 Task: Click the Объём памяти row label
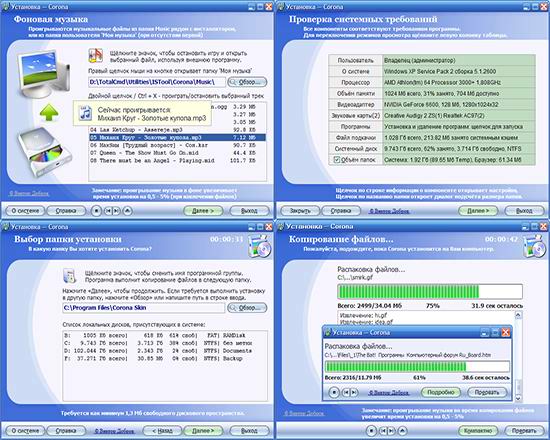[x=355, y=93]
